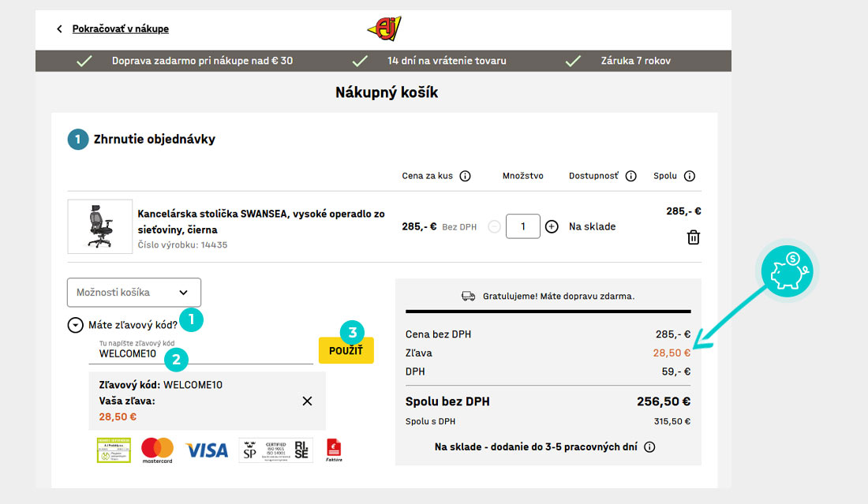Open the Pokračovať v nákupe link

tap(120, 28)
